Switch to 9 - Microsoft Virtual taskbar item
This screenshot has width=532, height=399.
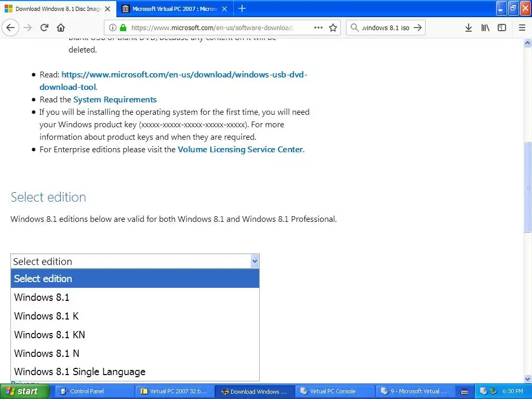pos(415,391)
